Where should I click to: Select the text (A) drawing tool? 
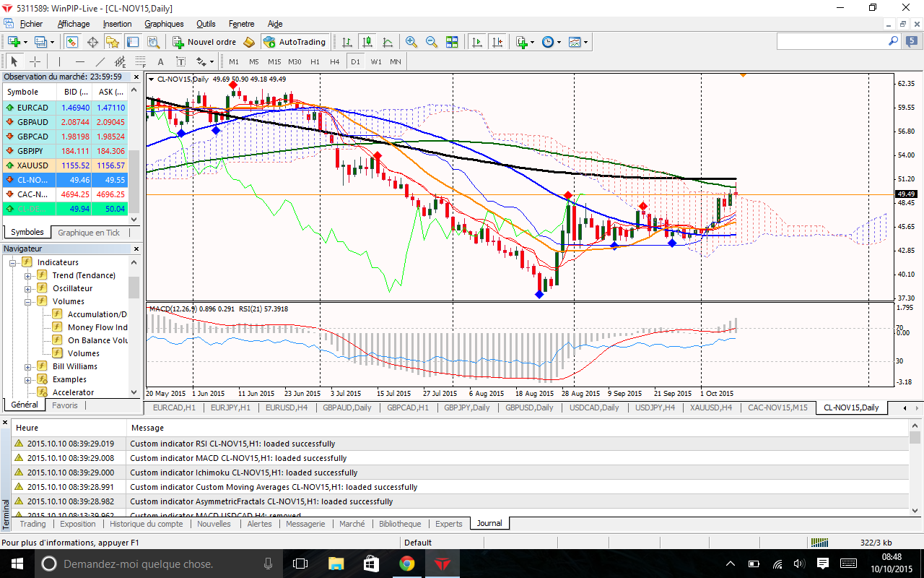coord(160,61)
